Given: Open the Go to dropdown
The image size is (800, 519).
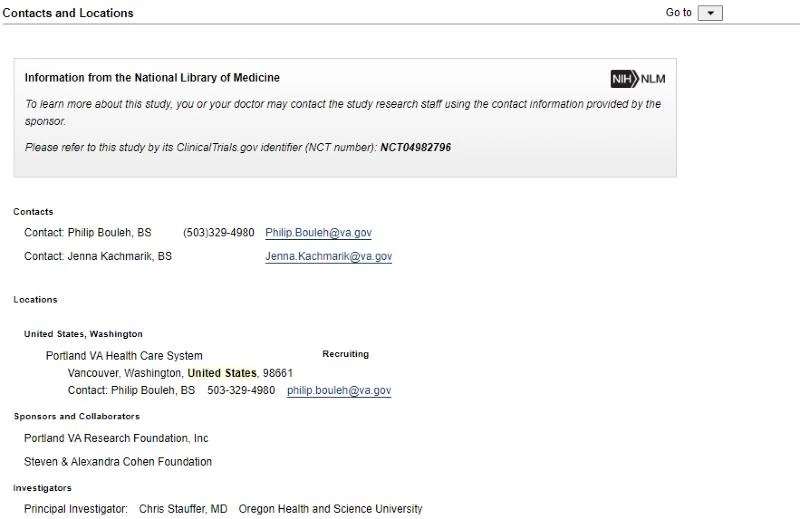Looking at the screenshot, I should 710,13.
